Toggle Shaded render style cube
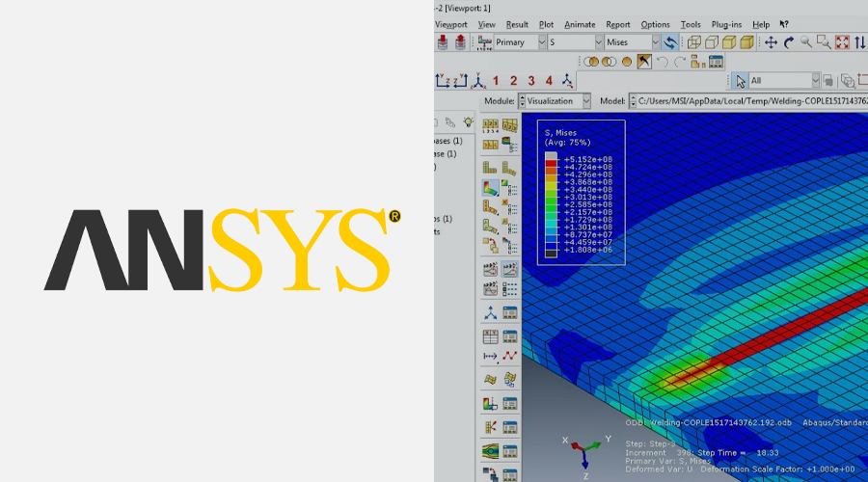 point(746,42)
